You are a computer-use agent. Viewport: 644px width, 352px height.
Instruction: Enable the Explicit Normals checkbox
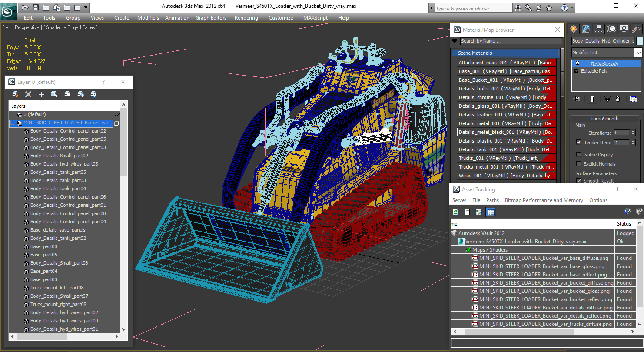(578, 164)
